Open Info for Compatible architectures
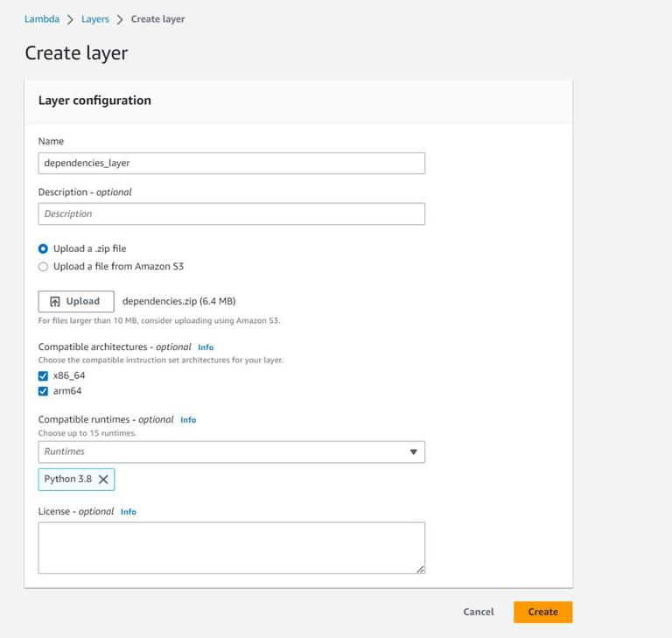 point(206,347)
